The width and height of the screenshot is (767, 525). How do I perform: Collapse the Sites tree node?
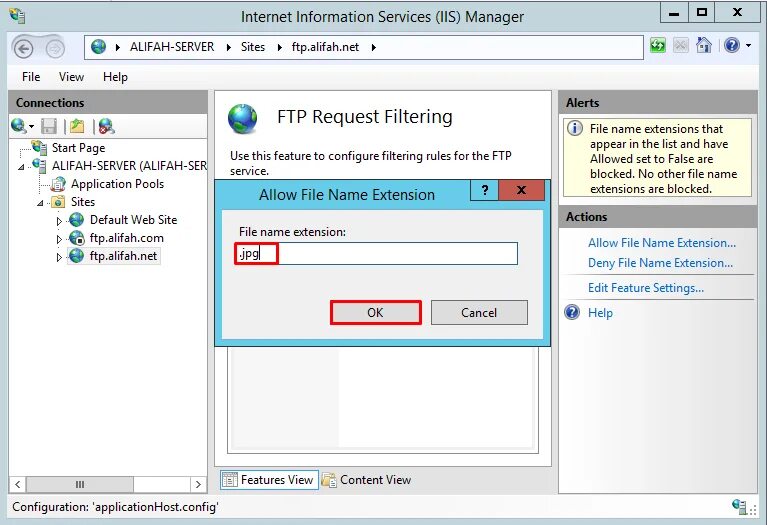pyautogui.click(x=40, y=203)
